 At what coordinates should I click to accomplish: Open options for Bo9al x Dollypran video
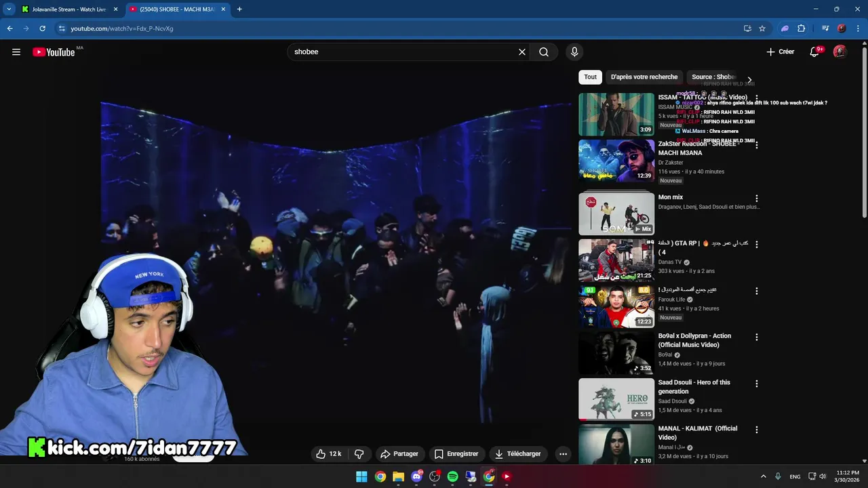tap(757, 338)
